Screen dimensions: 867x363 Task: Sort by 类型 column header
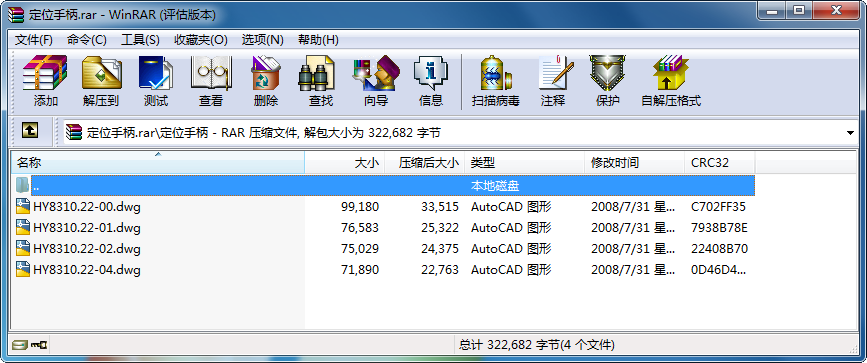(x=524, y=163)
